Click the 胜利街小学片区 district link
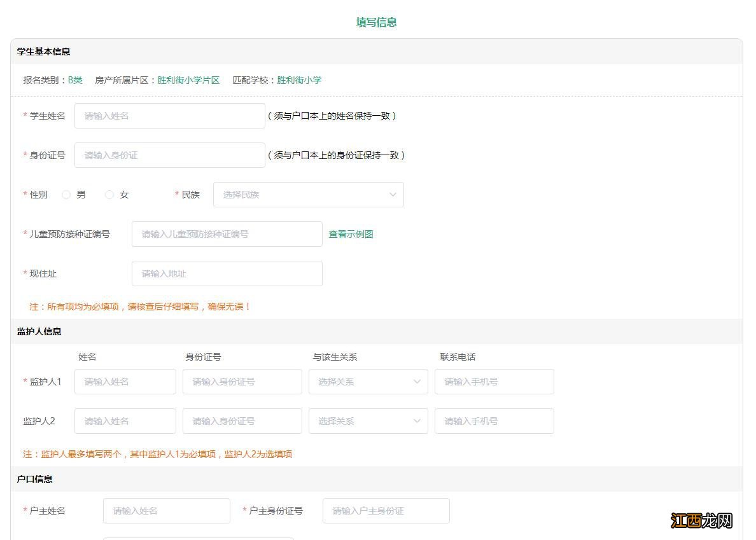756x540 pixels. (188, 81)
